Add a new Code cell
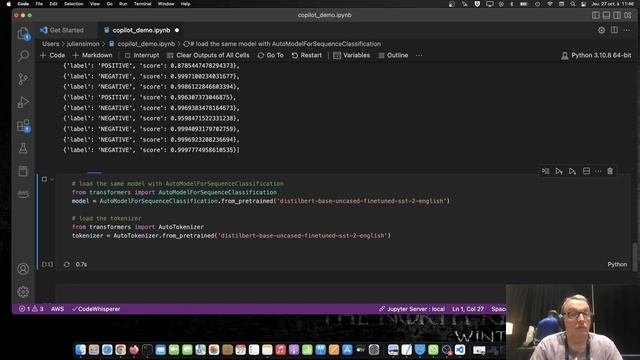Viewport: 640px width, 360px height. tap(52, 56)
